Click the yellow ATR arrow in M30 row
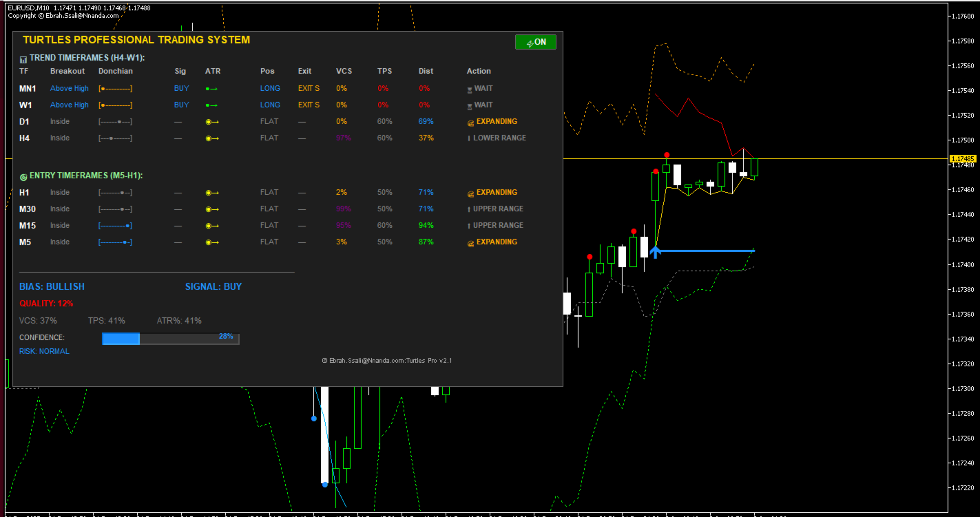This screenshot has width=980, height=517. [x=212, y=209]
